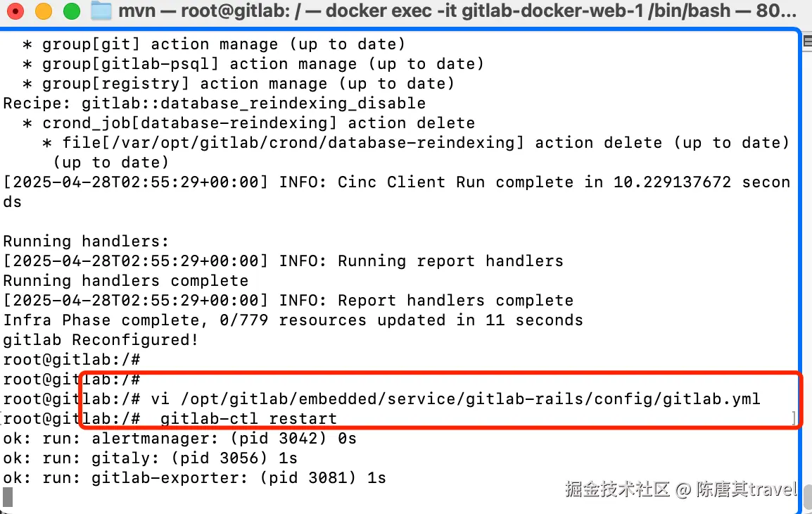Click the 'Recipe: gitlab::database_reindexing_disable' line
This screenshot has width=812, height=514.
click(215, 104)
